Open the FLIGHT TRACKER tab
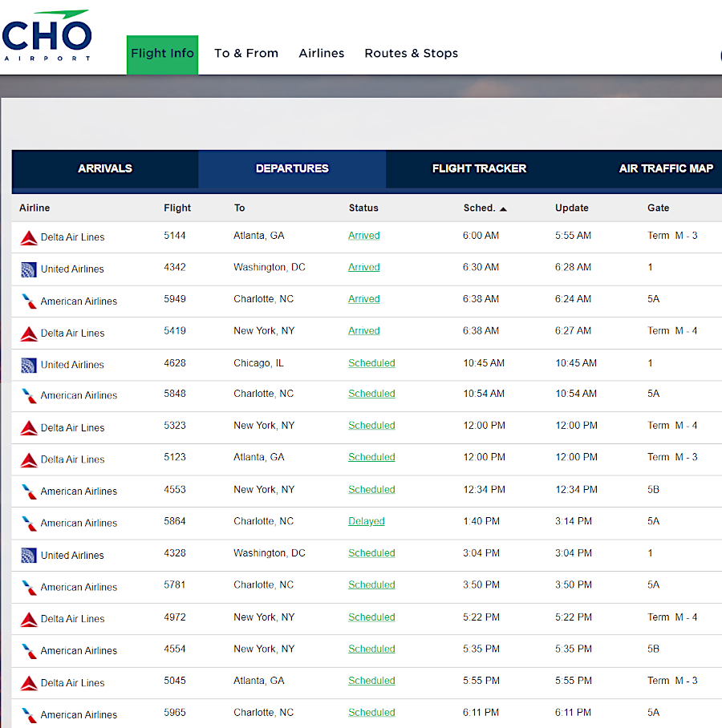Image resolution: width=722 pixels, height=728 pixels. point(480,168)
